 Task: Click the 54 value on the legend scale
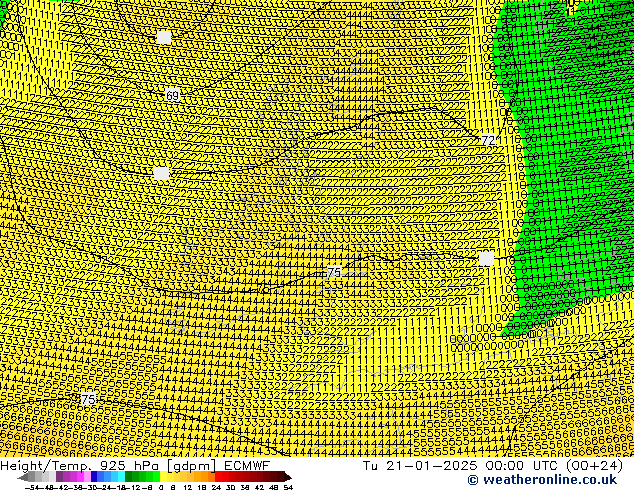click(288, 488)
